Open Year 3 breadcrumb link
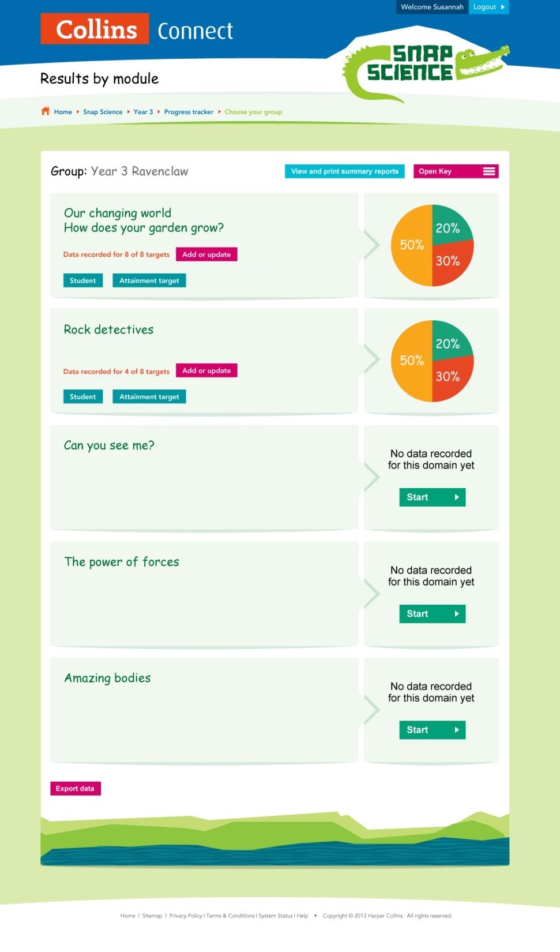 (x=143, y=112)
